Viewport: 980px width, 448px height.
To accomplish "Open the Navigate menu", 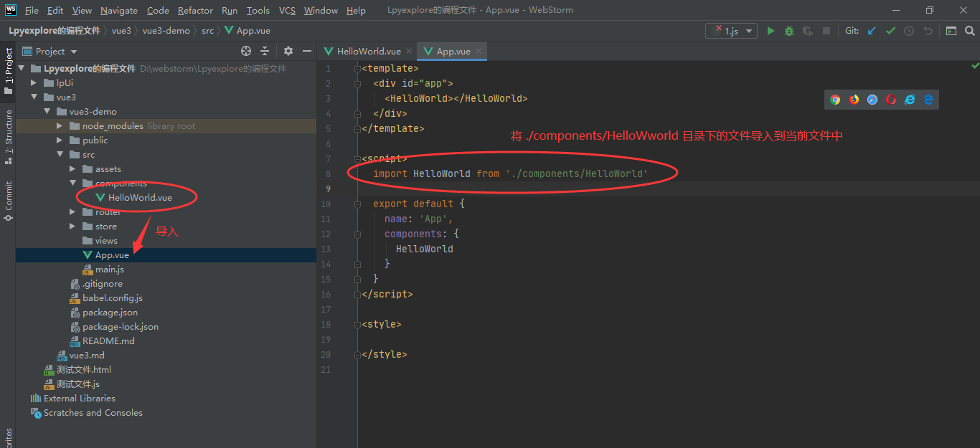I will coord(119,10).
